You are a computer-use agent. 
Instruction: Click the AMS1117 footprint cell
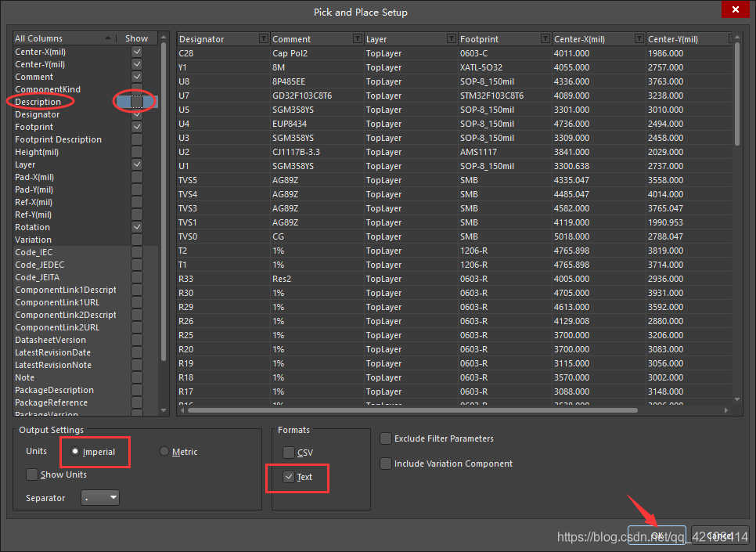(504, 152)
